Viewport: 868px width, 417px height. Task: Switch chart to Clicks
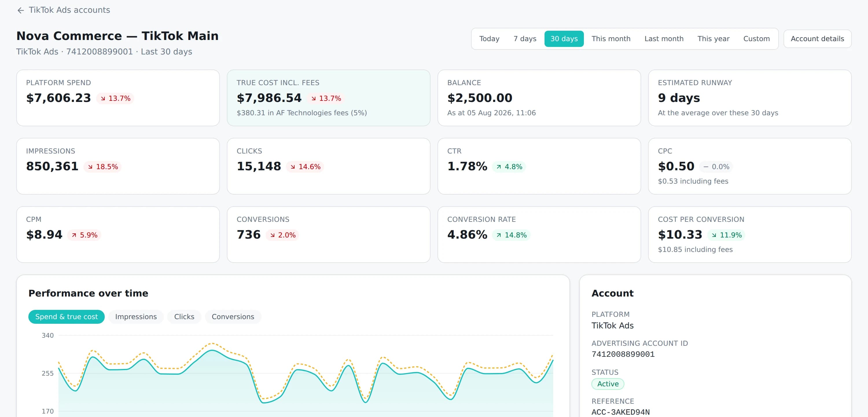(184, 317)
